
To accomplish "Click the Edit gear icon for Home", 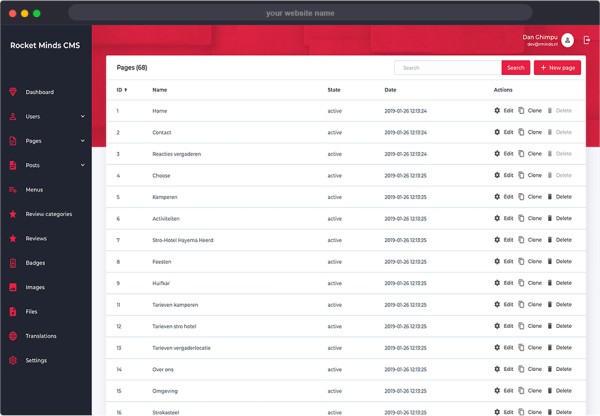I will pos(497,110).
